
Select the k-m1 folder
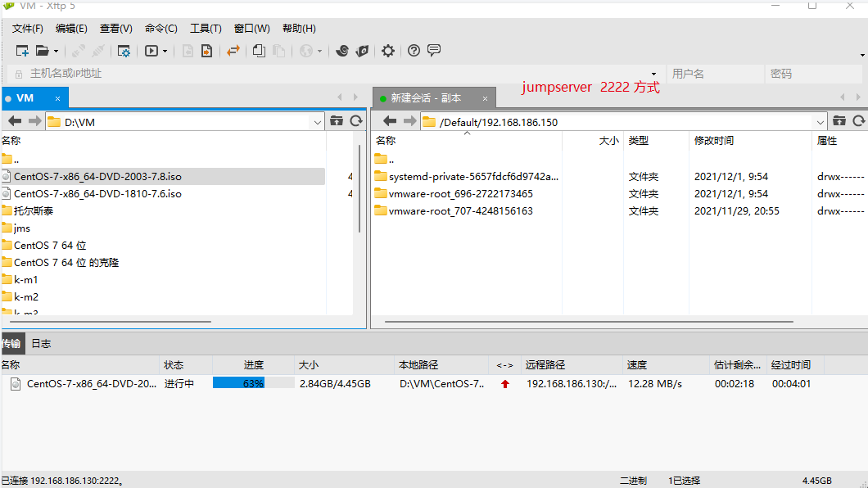[x=20, y=279]
